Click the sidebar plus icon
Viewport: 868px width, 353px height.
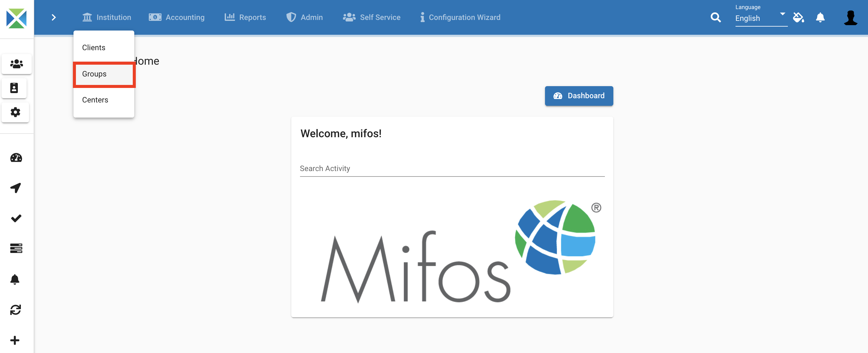coord(15,340)
